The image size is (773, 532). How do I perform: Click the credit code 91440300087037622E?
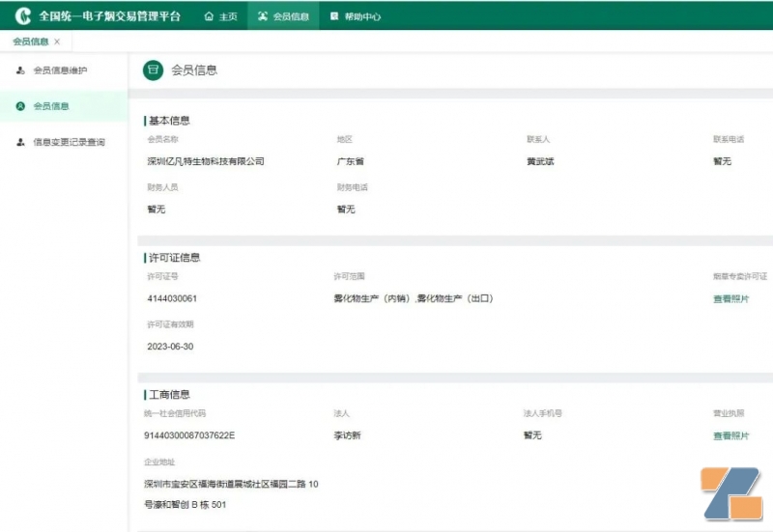pyautogui.click(x=189, y=435)
